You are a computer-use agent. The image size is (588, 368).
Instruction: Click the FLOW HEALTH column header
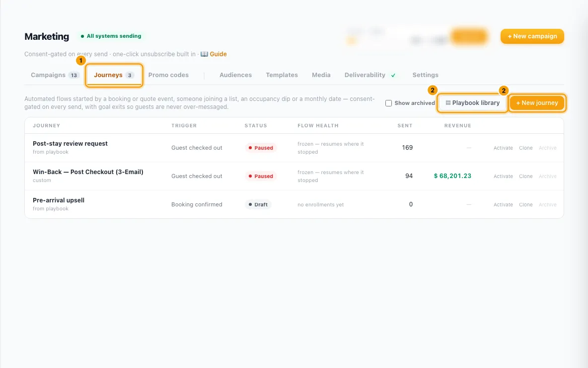click(318, 125)
